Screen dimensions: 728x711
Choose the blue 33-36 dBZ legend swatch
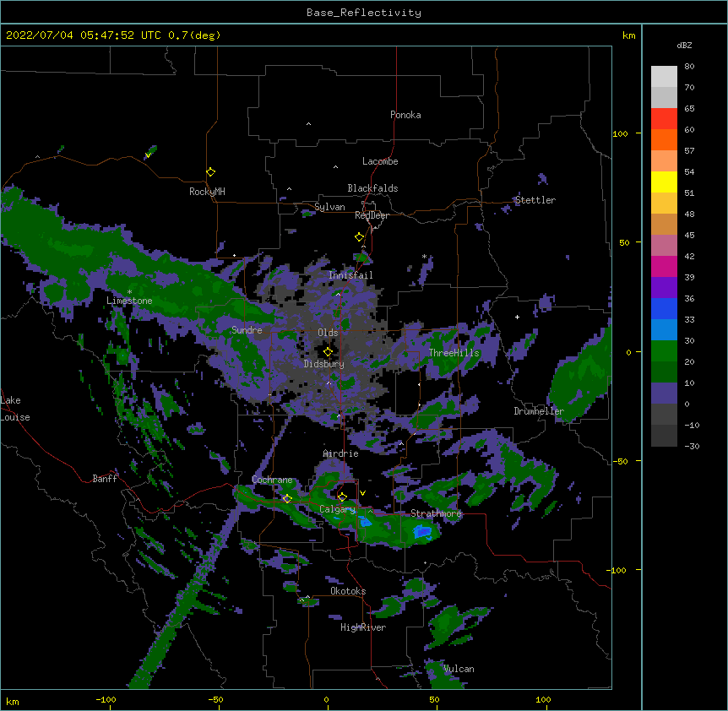pos(664,308)
